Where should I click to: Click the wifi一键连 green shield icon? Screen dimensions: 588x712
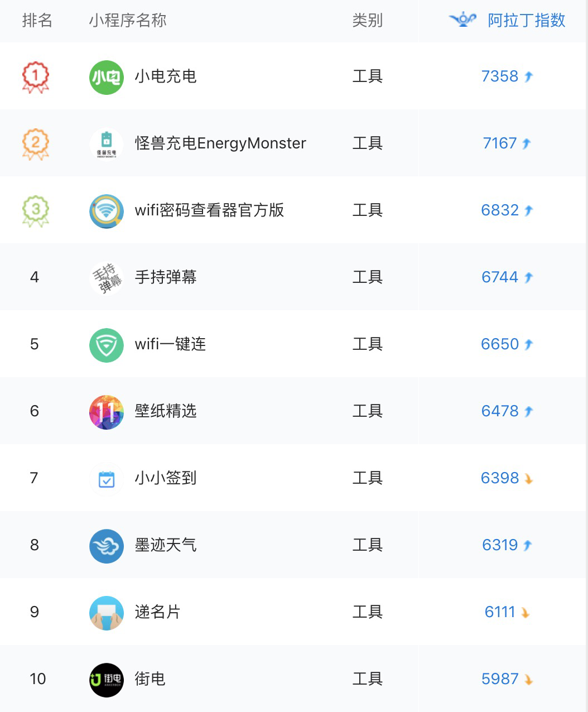(x=106, y=345)
